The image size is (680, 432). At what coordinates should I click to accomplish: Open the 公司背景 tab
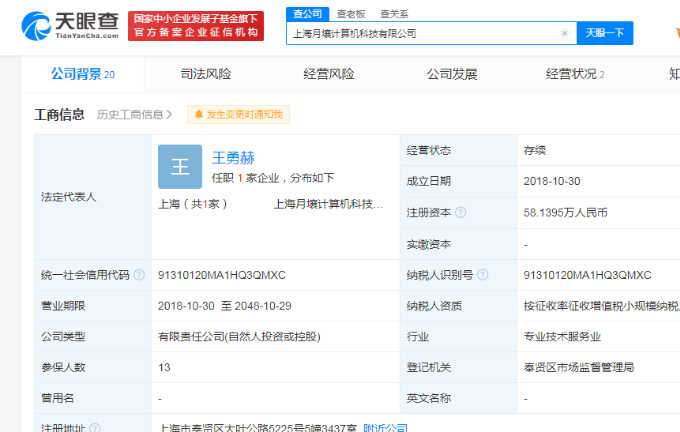point(82,74)
